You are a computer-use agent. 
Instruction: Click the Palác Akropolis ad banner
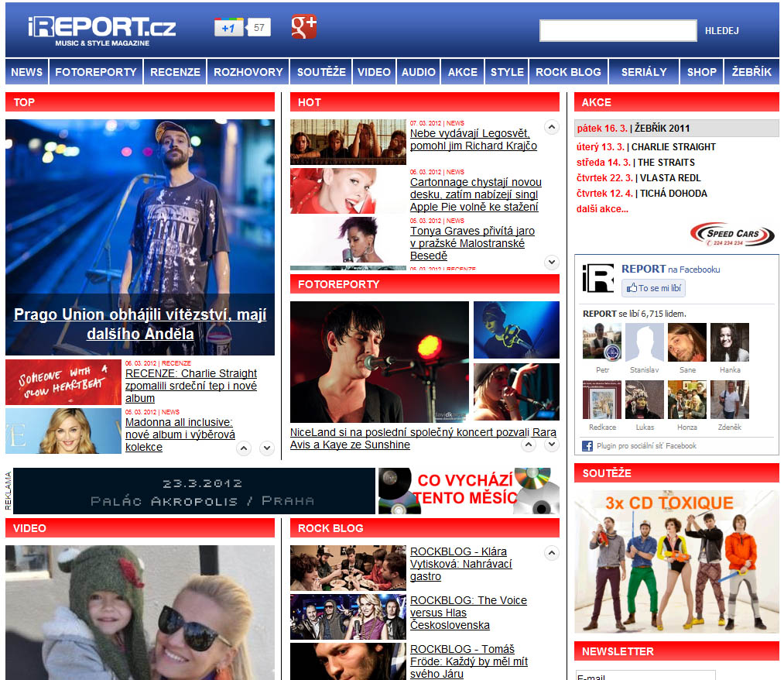pyautogui.click(x=194, y=491)
